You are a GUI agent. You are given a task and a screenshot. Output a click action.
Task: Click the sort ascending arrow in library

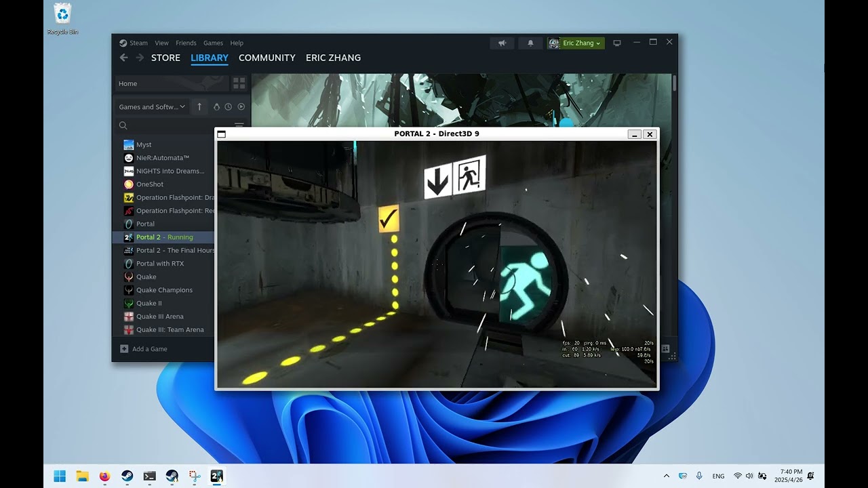pyautogui.click(x=199, y=106)
